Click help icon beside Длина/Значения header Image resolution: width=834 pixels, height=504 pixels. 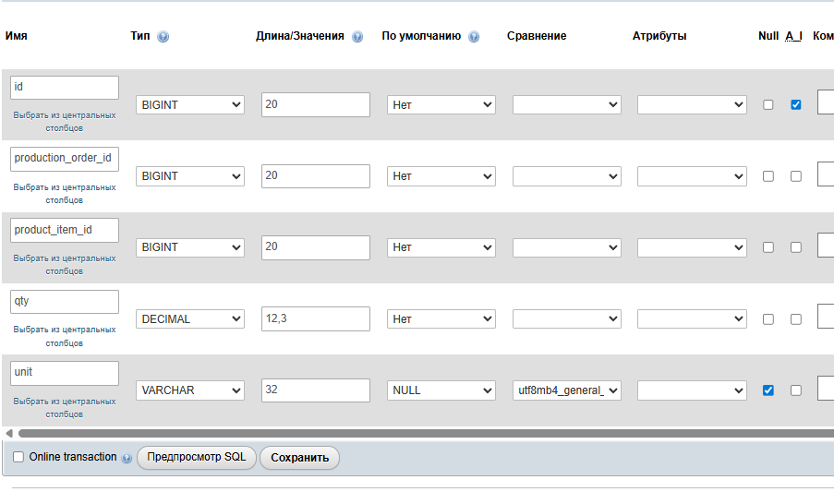pyautogui.click(x=357, y=37)
